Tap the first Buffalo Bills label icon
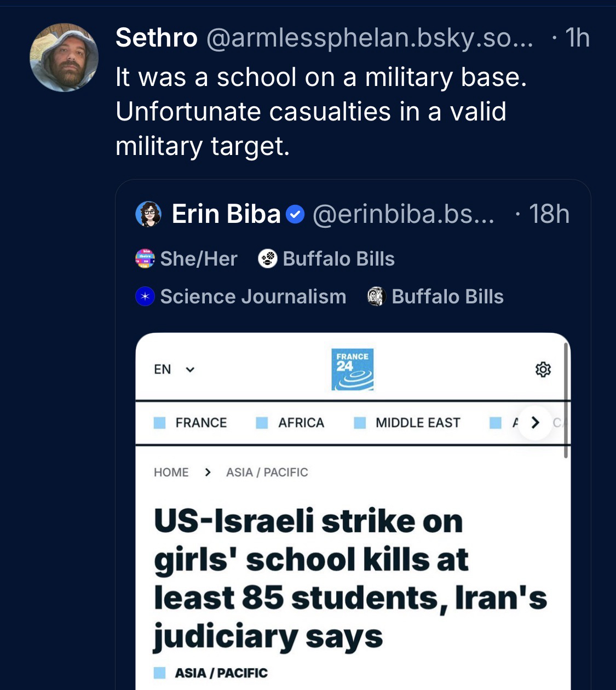The height and width of the screenshot is (690, 616). pyautogui.click(x=268, y=258)
